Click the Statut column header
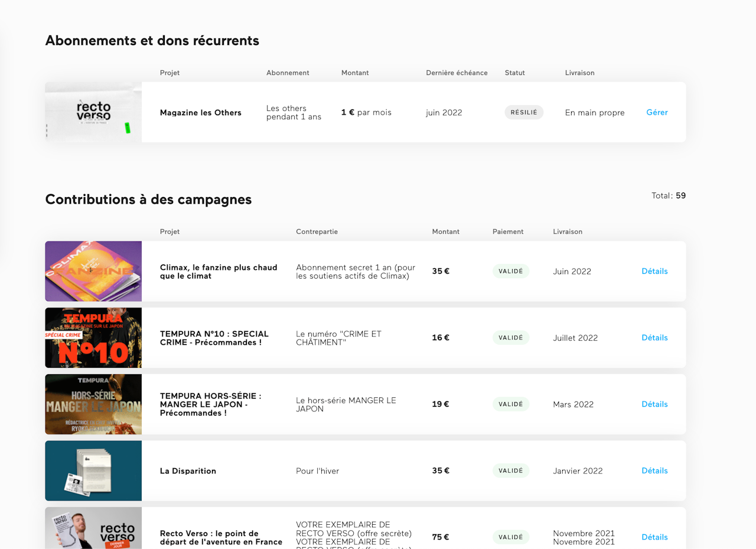 514,73
